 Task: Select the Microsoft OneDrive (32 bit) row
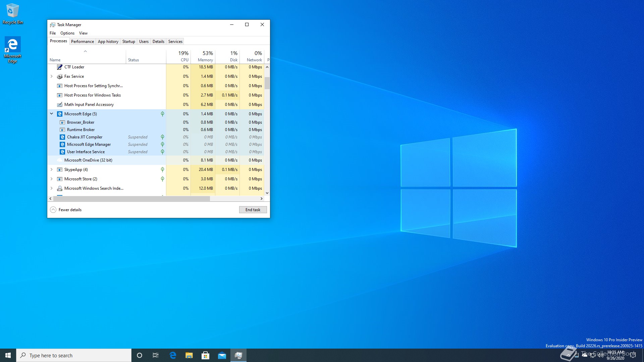(x=156, y=160)
